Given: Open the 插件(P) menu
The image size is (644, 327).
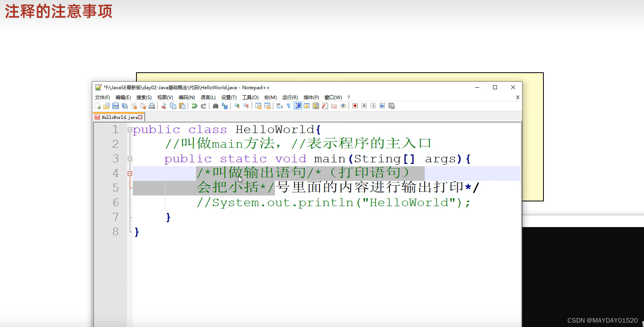Looking at the screenshot, I should pyautogui.click(x=311, y=98).
